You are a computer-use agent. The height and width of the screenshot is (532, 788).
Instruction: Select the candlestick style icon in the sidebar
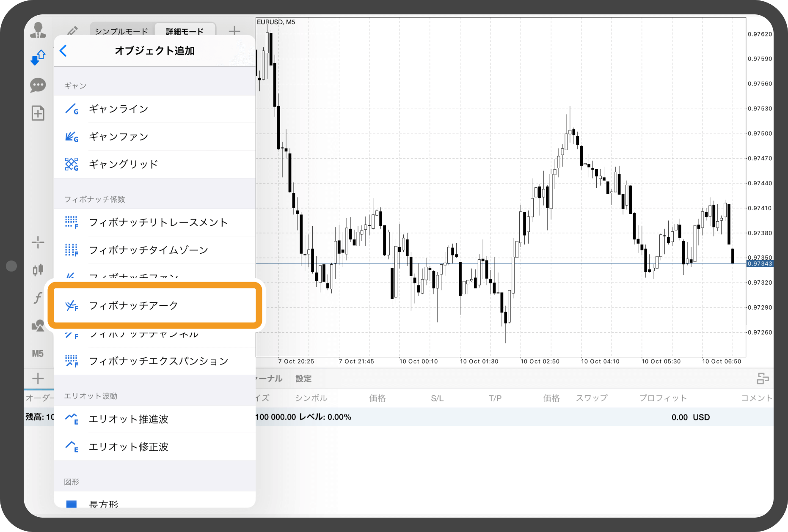coord(38,269)
